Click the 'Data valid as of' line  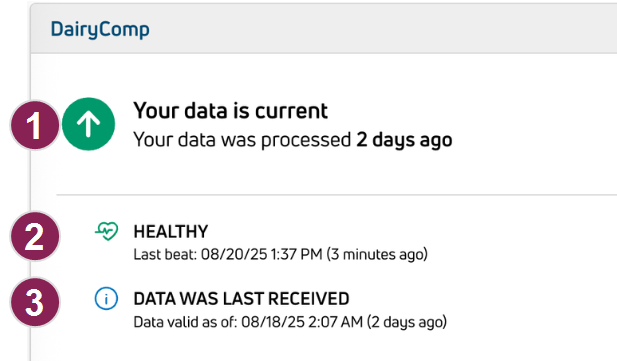(x=290, y=322)
